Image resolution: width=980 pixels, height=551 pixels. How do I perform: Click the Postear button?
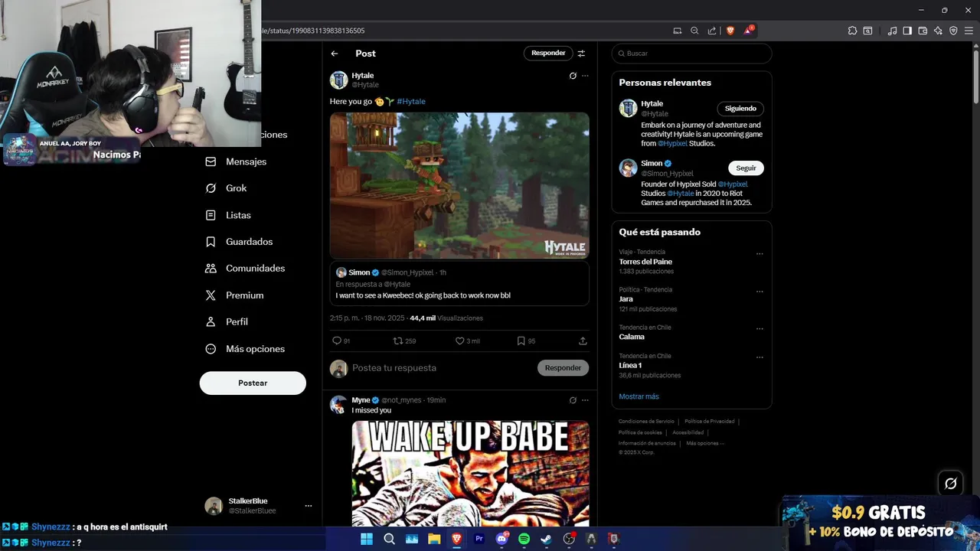253,383
